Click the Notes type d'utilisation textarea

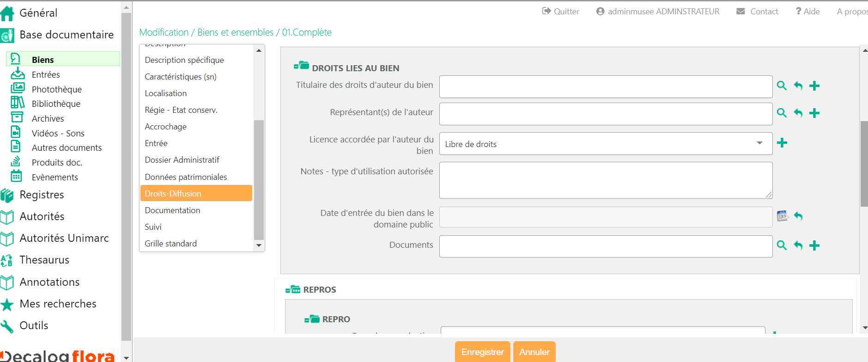[606, 180]
